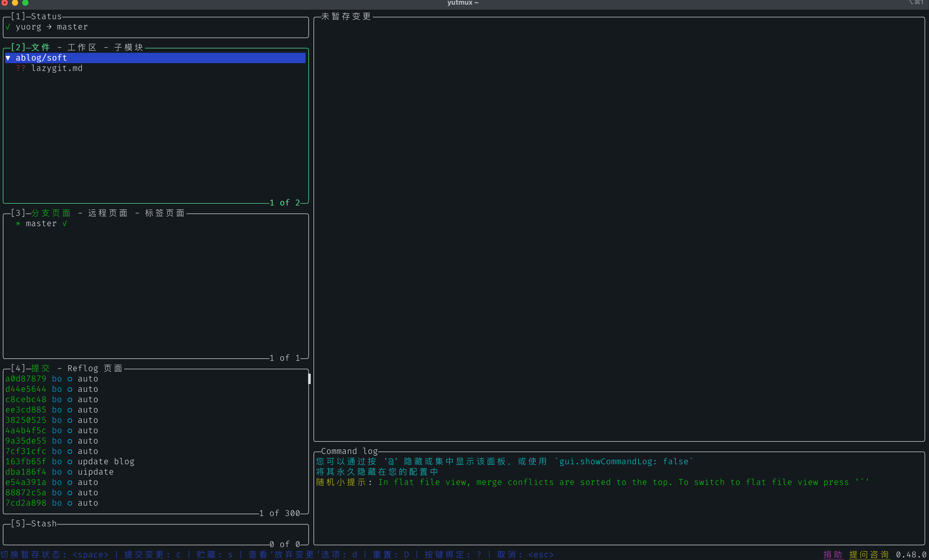Select commit a0d87879

[155, 379]
